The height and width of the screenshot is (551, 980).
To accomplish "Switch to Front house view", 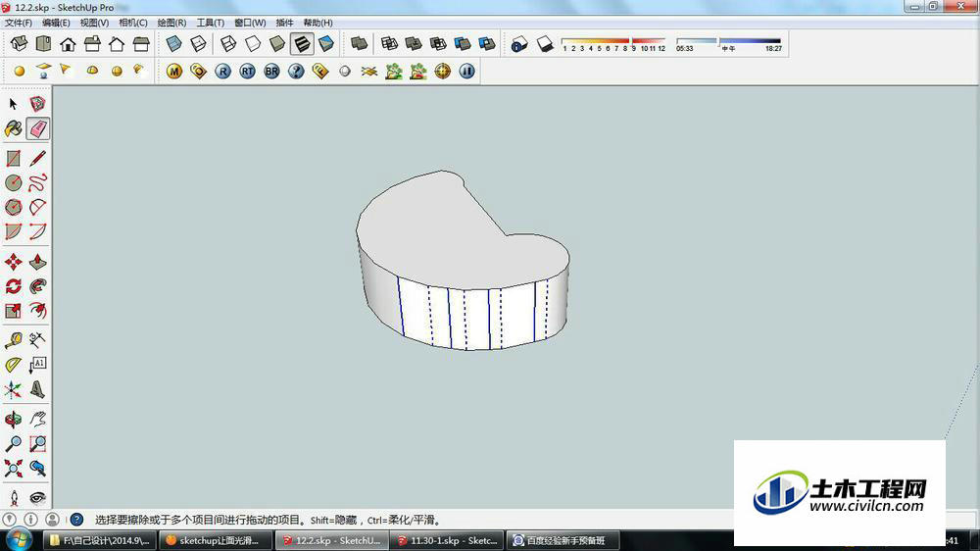I will (69, 44).
